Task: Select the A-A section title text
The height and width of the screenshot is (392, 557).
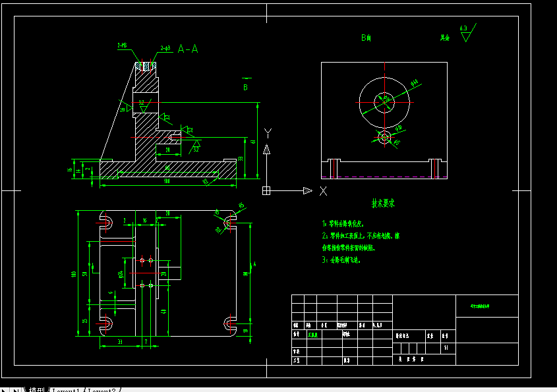Action: [x=188, y=49]
